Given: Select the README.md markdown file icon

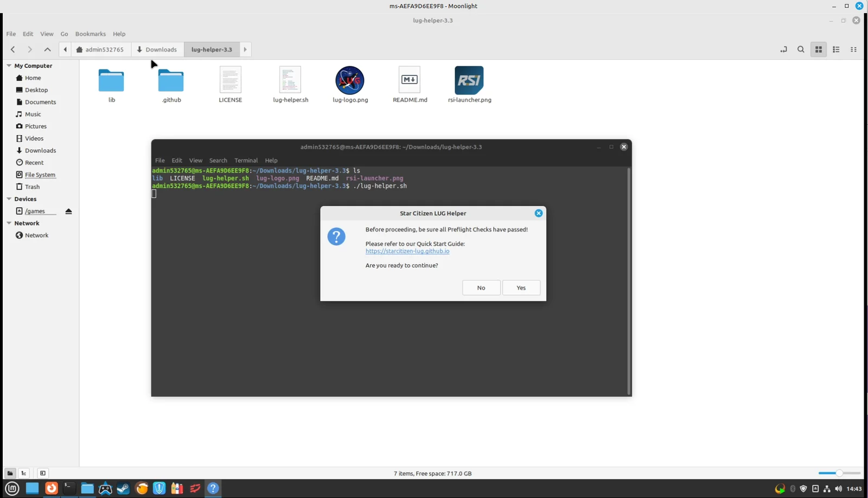Looking at the screenshot, I should point(410,80).
